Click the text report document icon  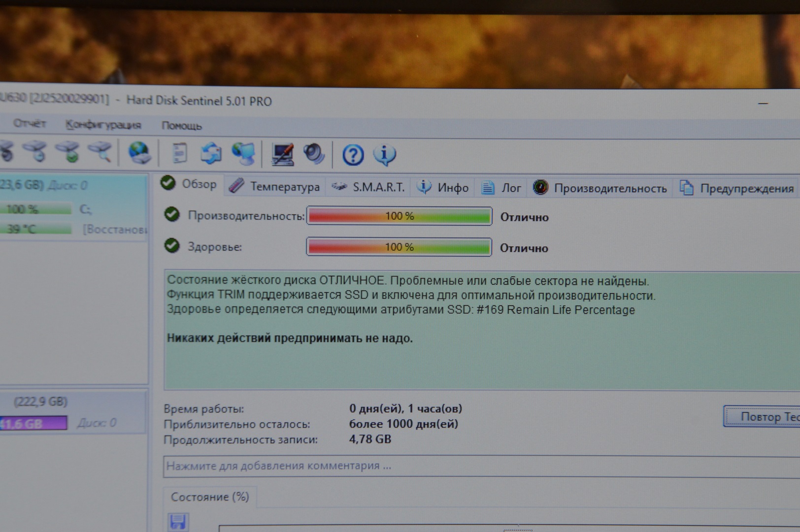(x=179, y=153)
